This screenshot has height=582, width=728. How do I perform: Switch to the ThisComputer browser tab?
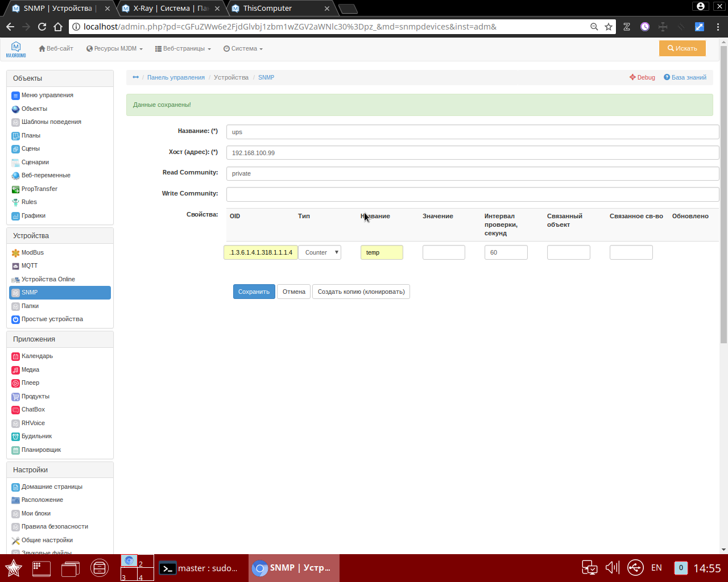tap(267, 9)
